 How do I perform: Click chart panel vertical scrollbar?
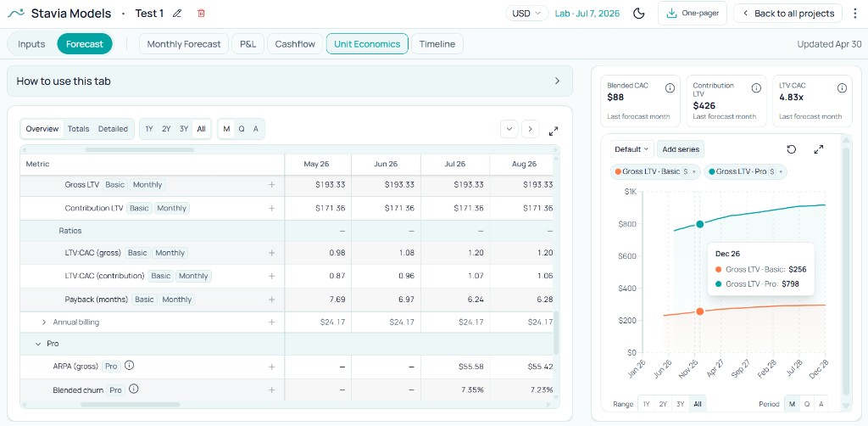845,272
